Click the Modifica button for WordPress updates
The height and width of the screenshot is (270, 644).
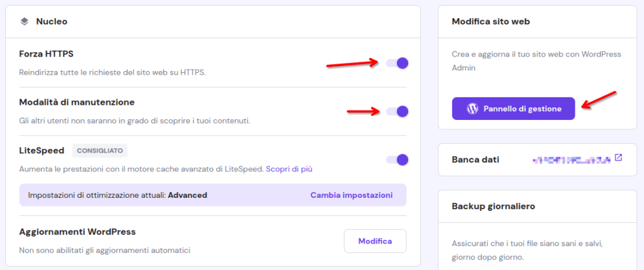coord(375,241)
